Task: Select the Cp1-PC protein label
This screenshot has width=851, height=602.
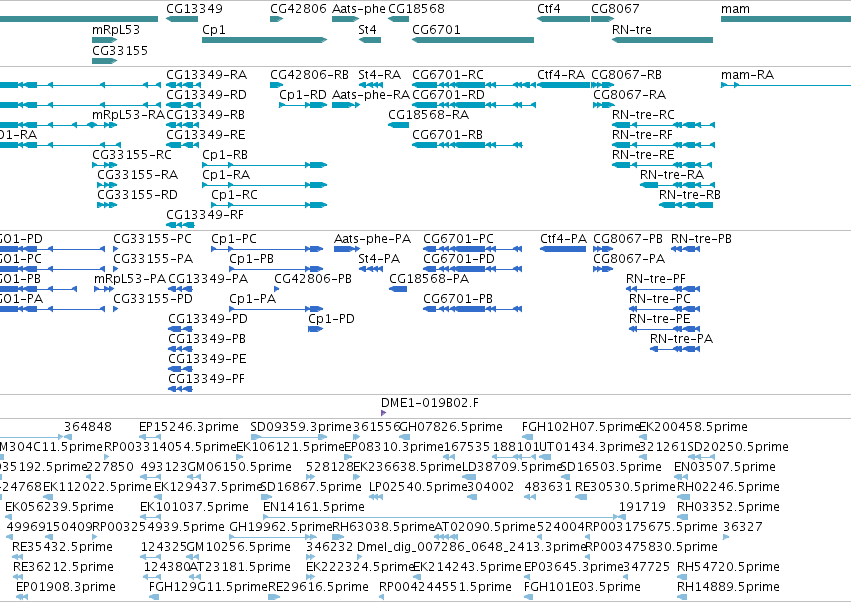Action: tap(234, 239)
